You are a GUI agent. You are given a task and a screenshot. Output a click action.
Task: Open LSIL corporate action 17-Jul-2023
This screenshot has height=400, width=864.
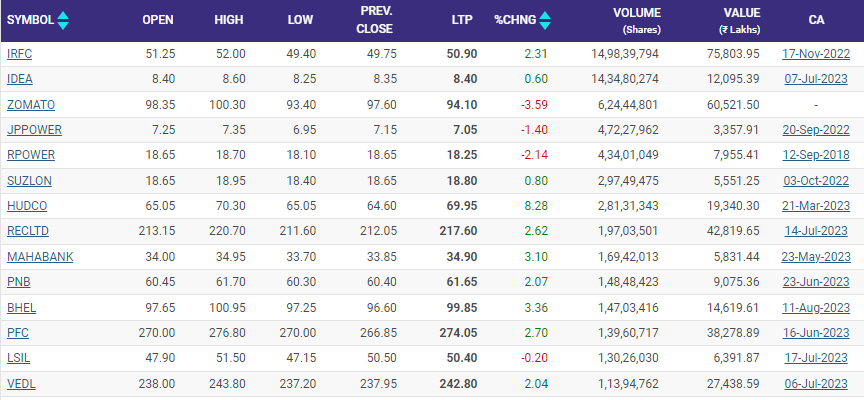(816, 358)
